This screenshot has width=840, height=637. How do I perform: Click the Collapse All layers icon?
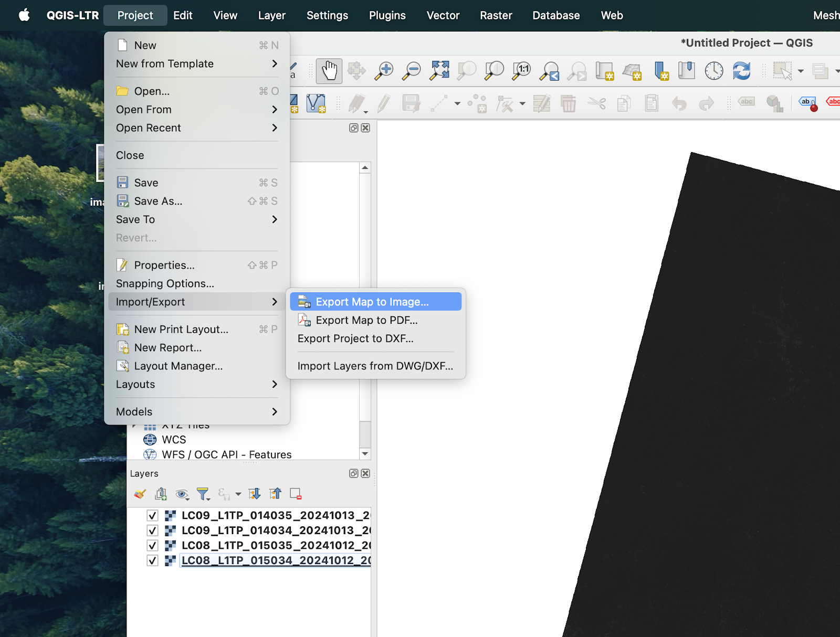pyautogui.click(x=275, y=494)
